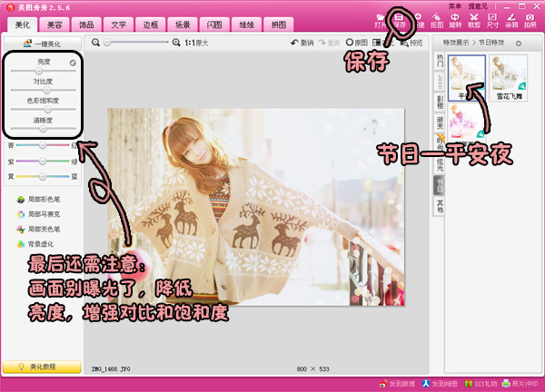Click the 保存 (Save) toolbar icon
Viewport: 545px width, 392px height.
click(400, 20)
